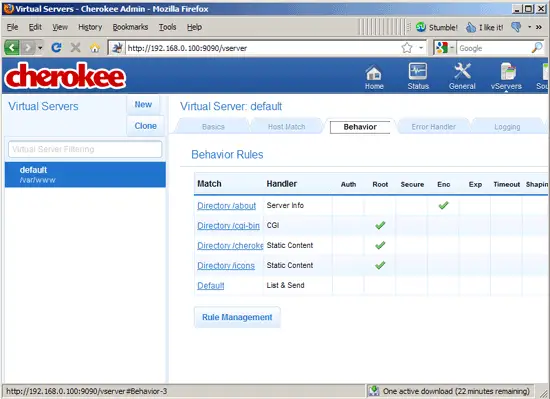Screen dimensions: 550x399
Task: Expand the back/forward history dropdown arrow
Action: (40, 48)
